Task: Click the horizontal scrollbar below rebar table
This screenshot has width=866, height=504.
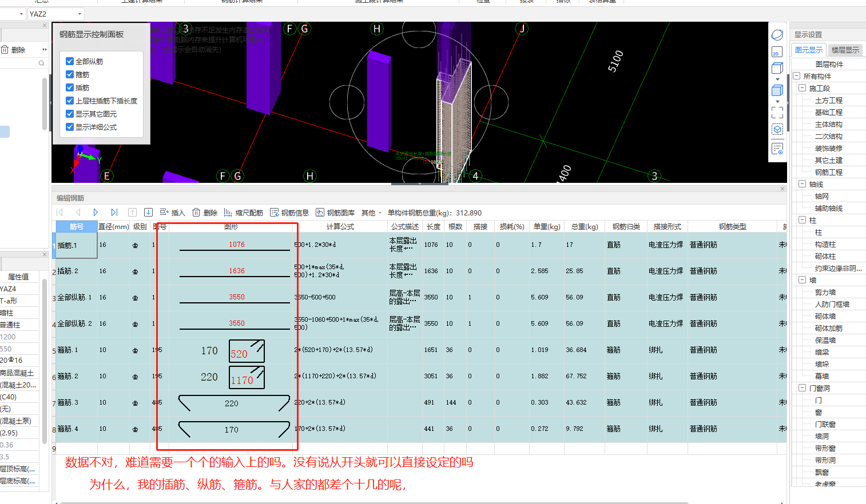Action: tap(374, 503)
